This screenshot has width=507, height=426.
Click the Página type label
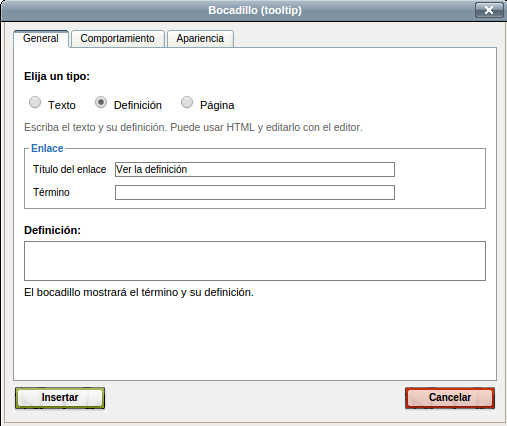pos(217,105)
